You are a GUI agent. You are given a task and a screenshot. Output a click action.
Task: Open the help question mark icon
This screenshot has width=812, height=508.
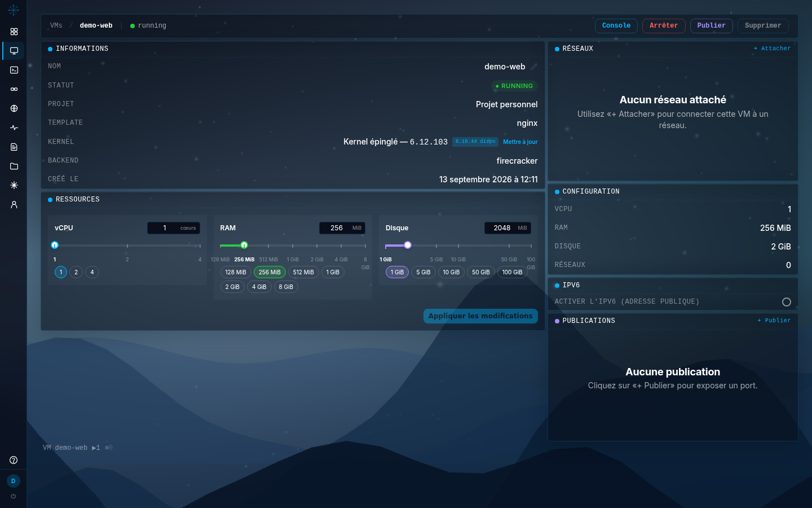pyautogui.click(x=14, y=460)
